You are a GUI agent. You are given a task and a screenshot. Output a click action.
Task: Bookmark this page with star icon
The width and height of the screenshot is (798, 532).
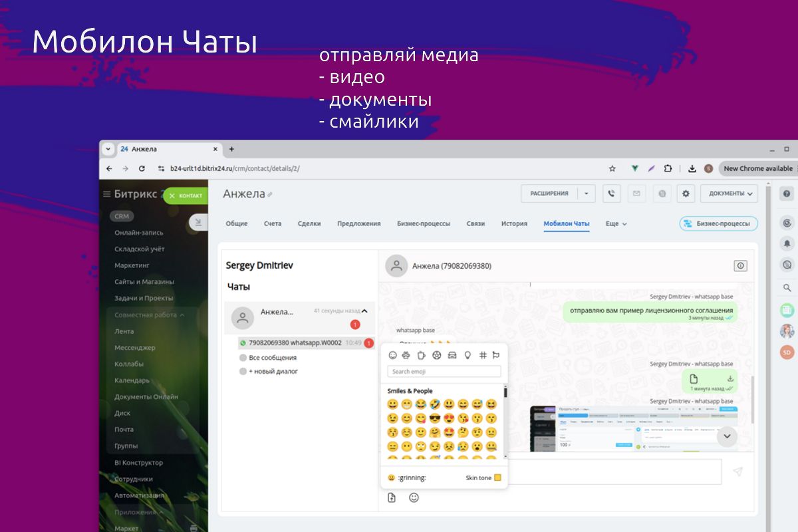[612, 168]
